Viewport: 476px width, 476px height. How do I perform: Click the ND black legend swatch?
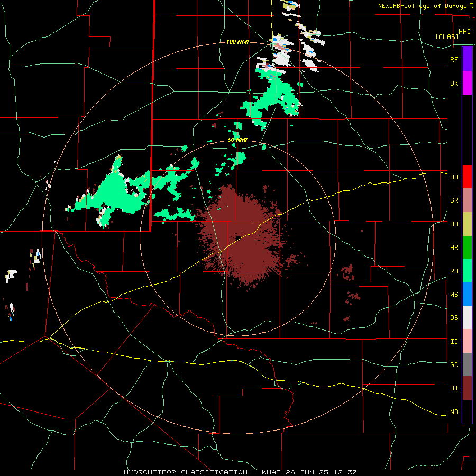(467, 411)
